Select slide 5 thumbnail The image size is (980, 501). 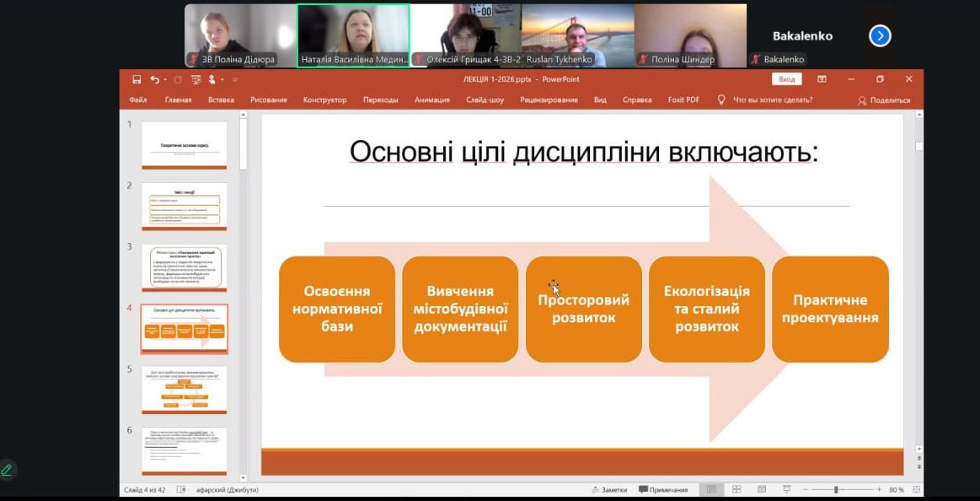pyautogui.click(x=185, y=391)
